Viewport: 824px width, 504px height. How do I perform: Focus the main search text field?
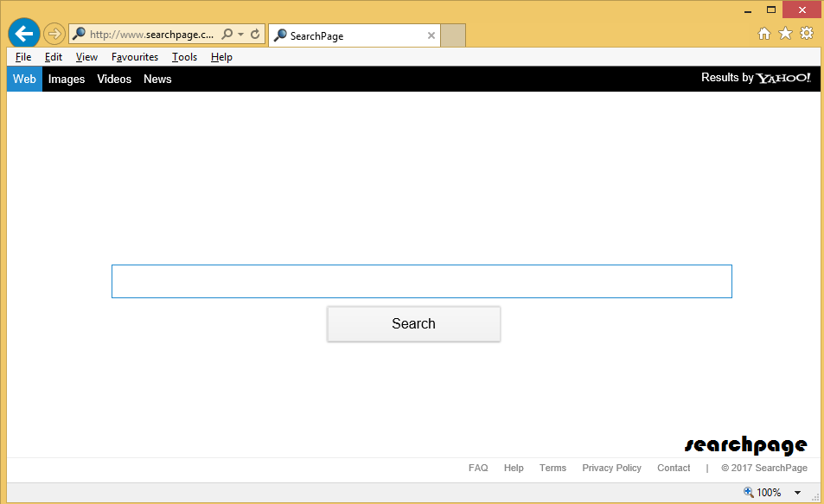point(421,282)
